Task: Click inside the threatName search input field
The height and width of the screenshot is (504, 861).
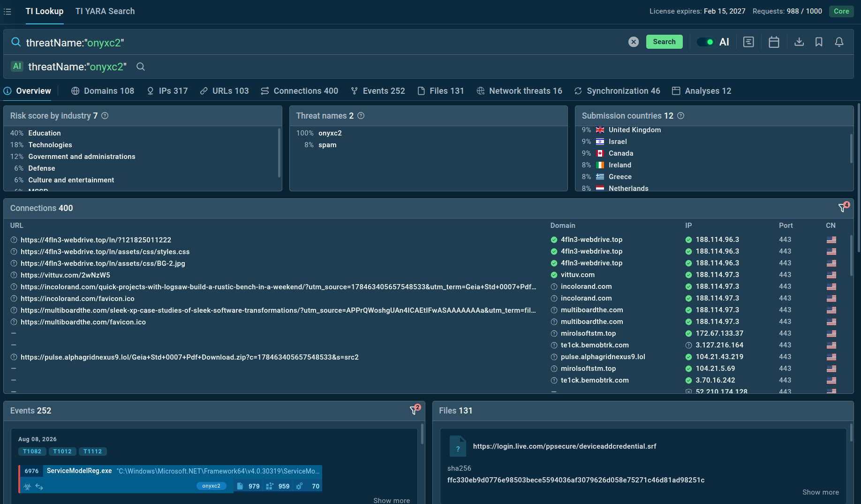Action: click(x=324, y=43)
